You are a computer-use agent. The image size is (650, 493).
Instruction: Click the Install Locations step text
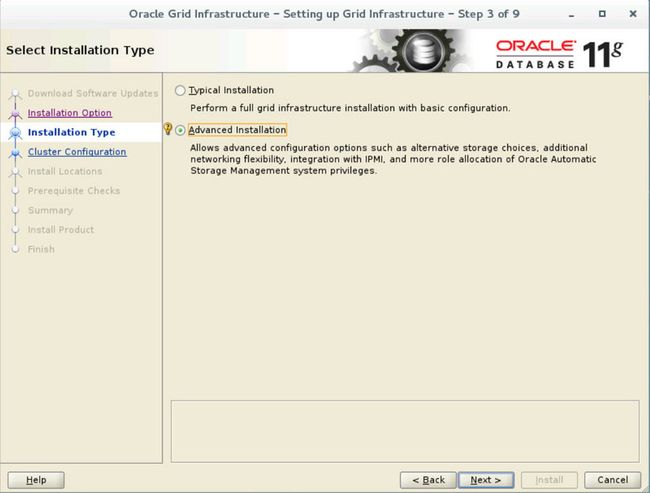pos(65,171)
